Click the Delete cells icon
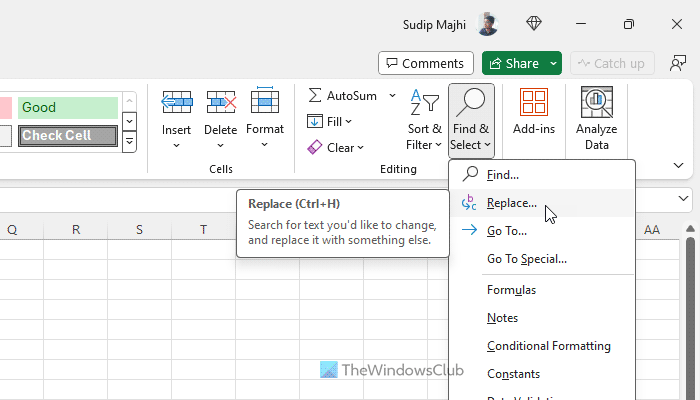 click(x=220, y=103)
